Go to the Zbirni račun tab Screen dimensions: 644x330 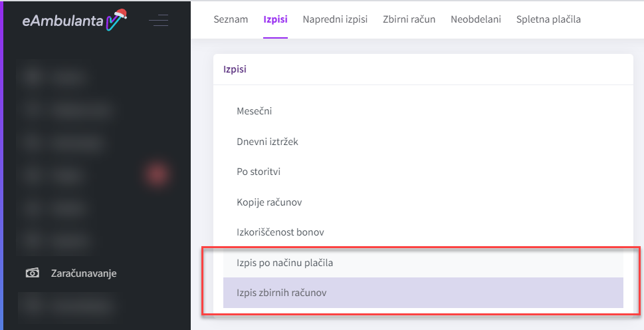[409, 19]
